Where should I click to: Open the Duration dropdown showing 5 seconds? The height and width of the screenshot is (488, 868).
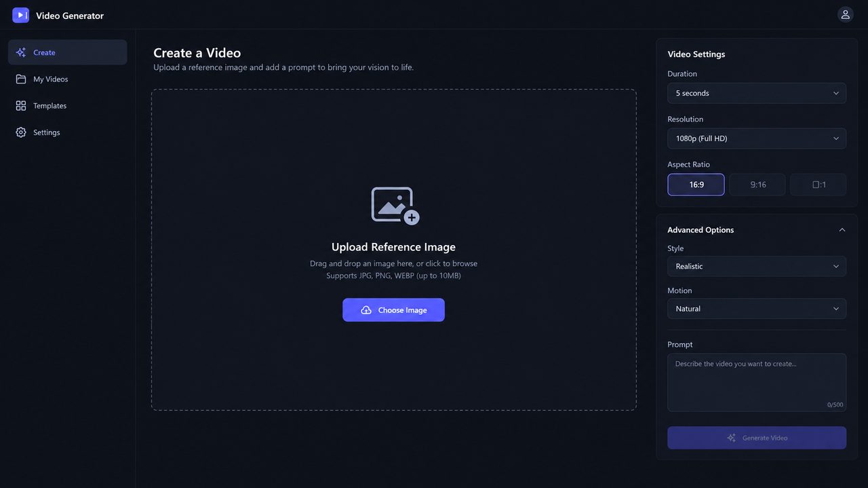[757, 93]
